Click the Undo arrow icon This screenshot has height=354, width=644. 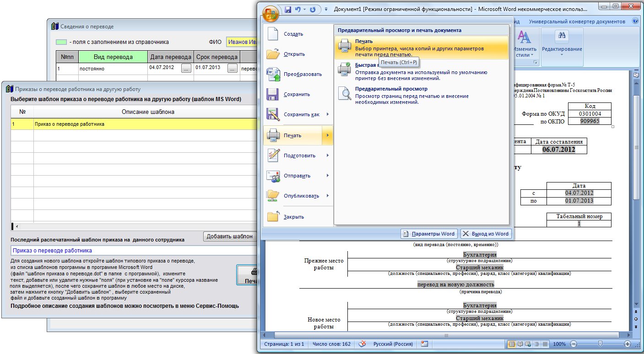tap(298, 9)
